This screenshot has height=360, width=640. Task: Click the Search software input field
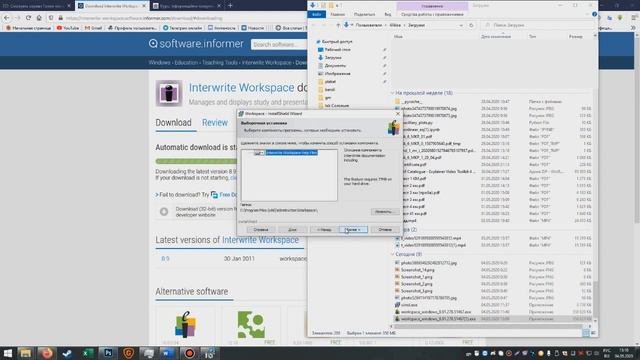click(279, 44)
